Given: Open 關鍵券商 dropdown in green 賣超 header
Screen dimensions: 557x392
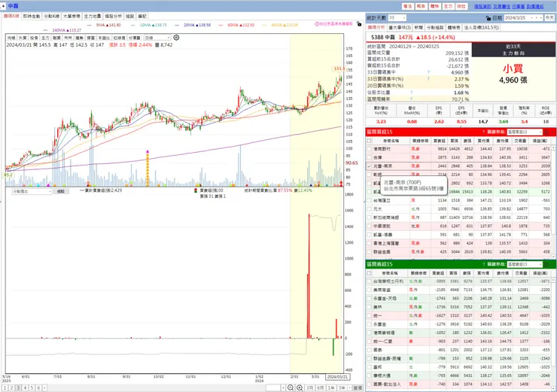Looking at the screenshot, I should tap(525, 265).
